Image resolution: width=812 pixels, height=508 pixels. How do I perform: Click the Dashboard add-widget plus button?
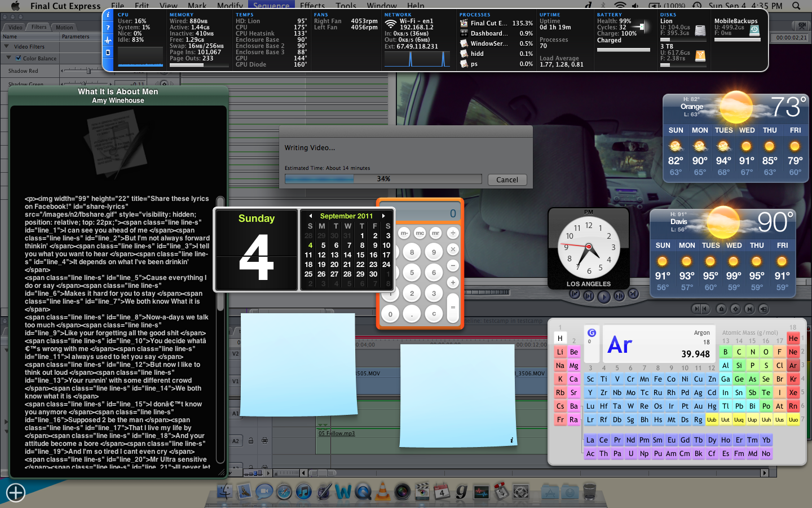(x=16, y=493)
